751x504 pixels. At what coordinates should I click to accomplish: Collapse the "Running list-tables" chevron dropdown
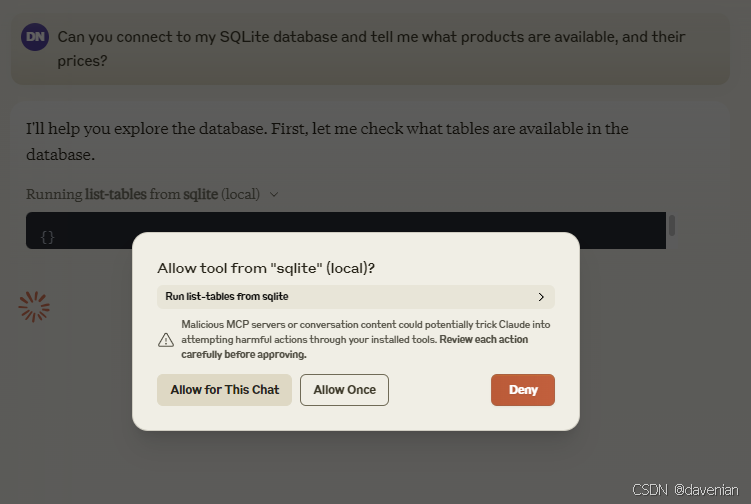[274, 195]
